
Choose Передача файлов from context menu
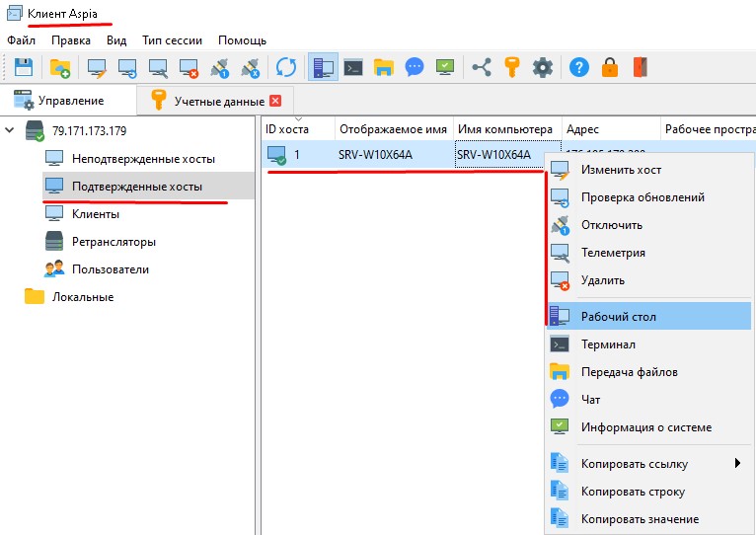(649, 372)
